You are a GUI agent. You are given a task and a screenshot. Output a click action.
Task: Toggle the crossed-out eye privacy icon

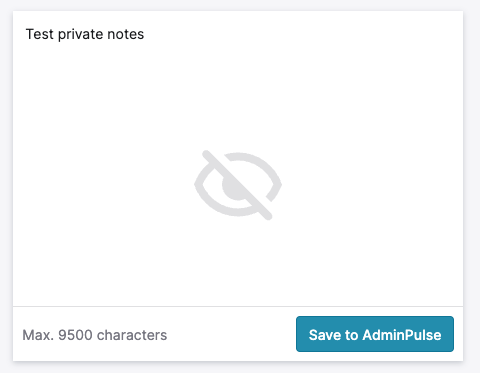pyautogui.click(x=238, y=185)
